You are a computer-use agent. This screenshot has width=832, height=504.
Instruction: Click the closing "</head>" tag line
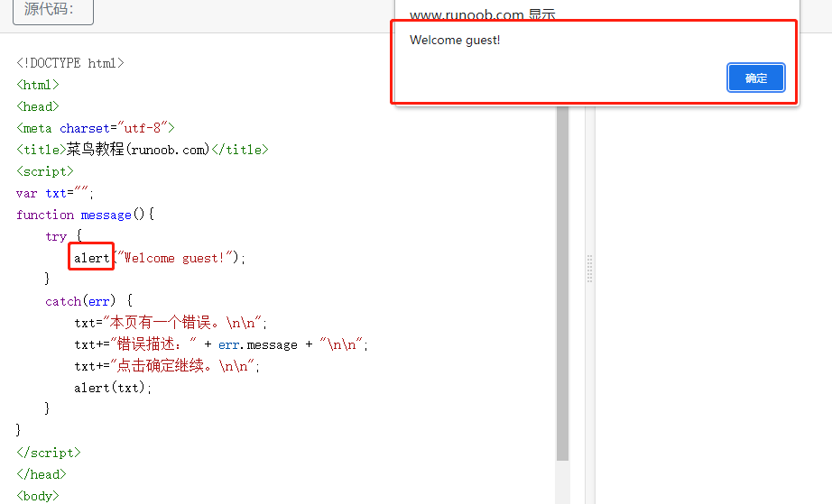[x=42, y=474]
